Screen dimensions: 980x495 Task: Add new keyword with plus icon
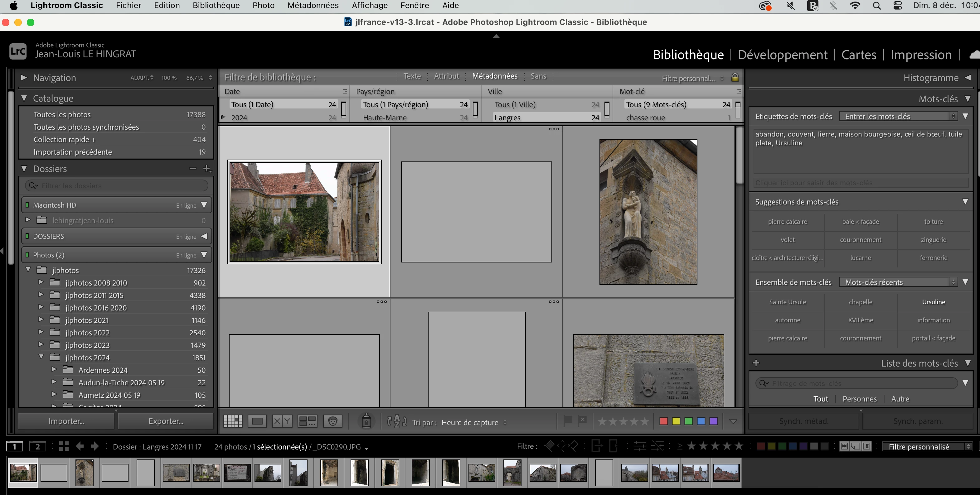point(756,363)
